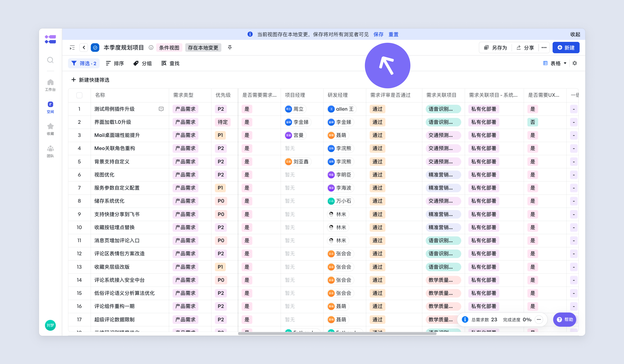Toggle the sidebar collapse icon
624x364 pixels.
(72, 48)
